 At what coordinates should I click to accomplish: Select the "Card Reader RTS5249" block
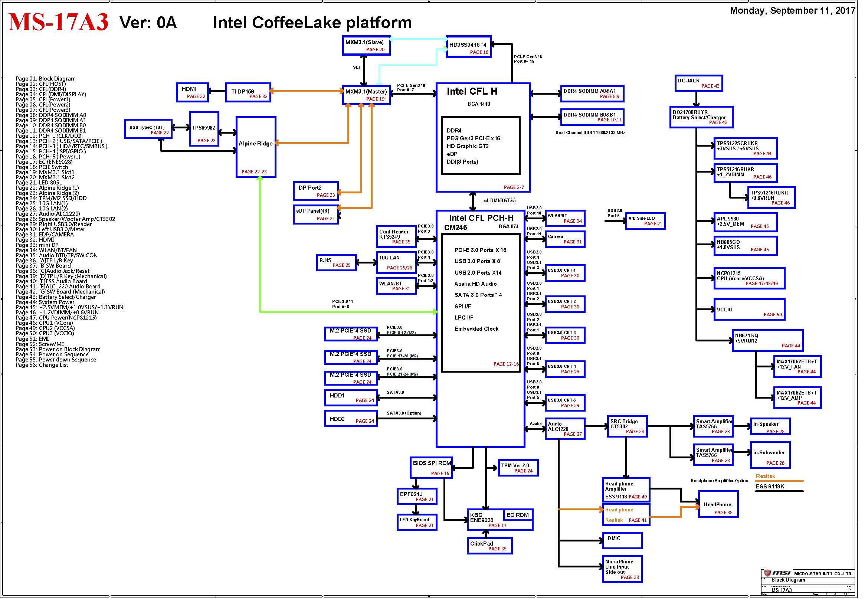tap(396, 236)
